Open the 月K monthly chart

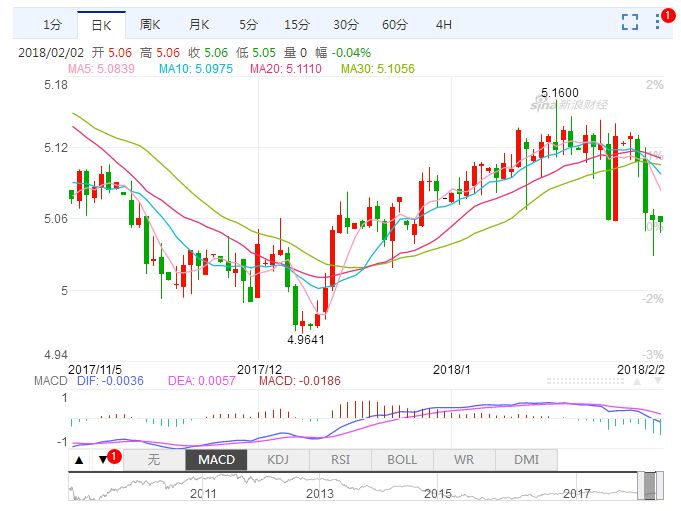[x=200, y=23]
